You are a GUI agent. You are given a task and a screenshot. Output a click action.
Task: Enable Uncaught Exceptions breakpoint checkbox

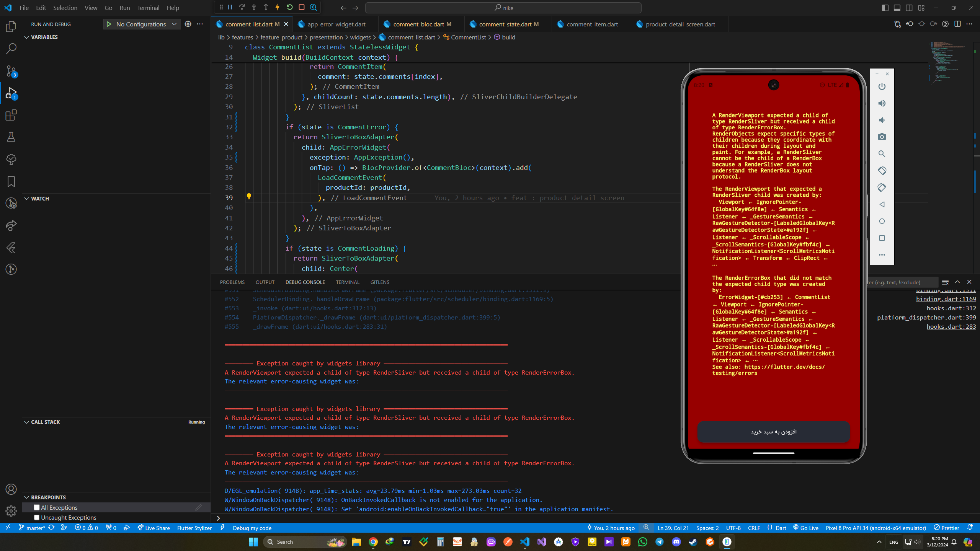point(37,517)
